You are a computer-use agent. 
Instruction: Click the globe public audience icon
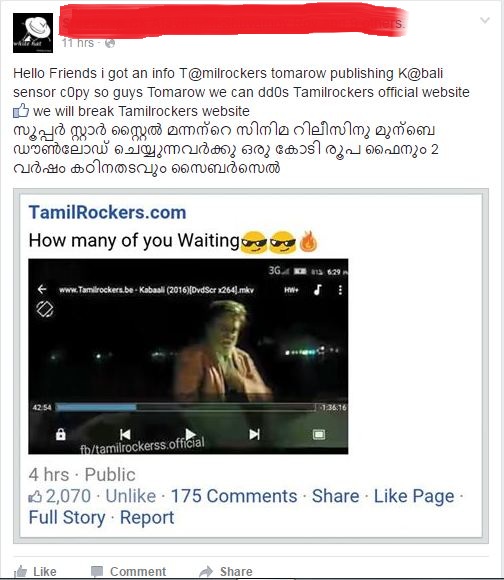coord(110,43)
